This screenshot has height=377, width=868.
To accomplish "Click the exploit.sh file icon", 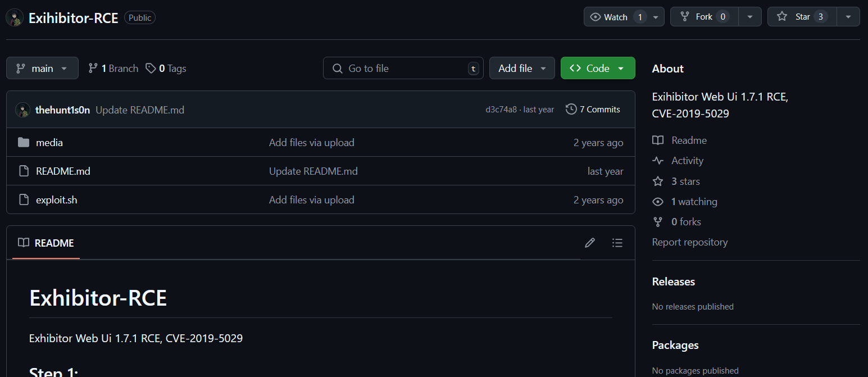I will [24, 200].
